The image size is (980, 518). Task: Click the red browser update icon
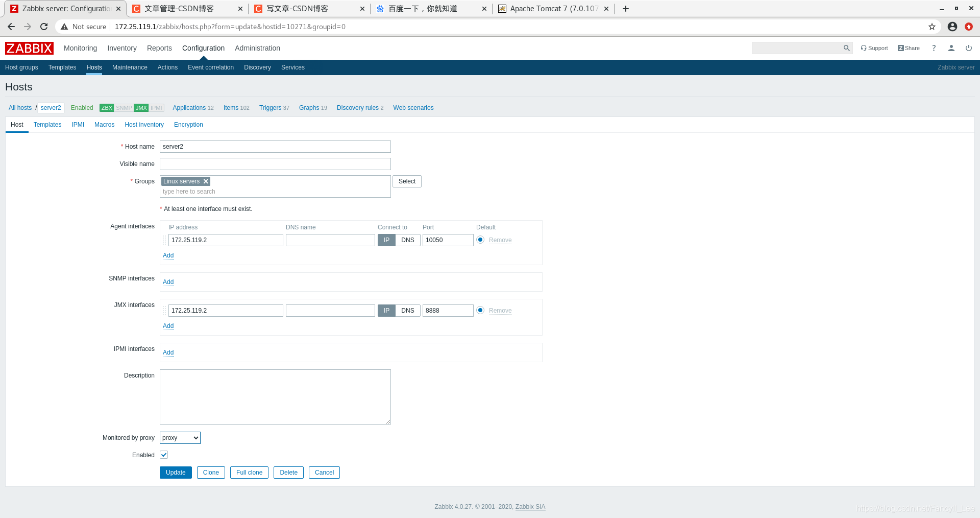coord(969,27)
